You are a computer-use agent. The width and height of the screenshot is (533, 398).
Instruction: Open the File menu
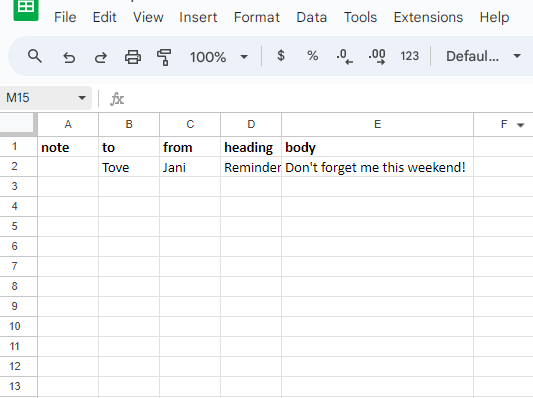pos(65,17)
